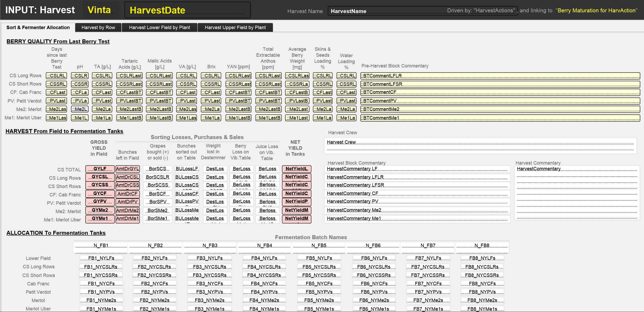
Task: Click the FB4_NYCFs allocation field
Action: click(x=264, y=284)
